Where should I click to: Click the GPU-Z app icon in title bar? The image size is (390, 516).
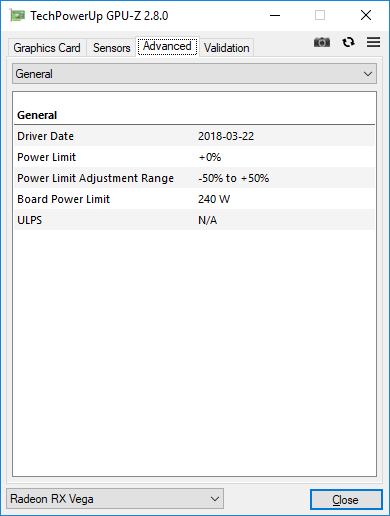click(x=17, y=16)
